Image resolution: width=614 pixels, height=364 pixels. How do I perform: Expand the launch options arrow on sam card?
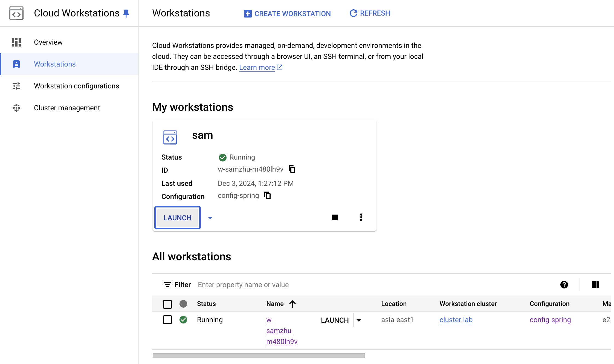pos(210,218)
